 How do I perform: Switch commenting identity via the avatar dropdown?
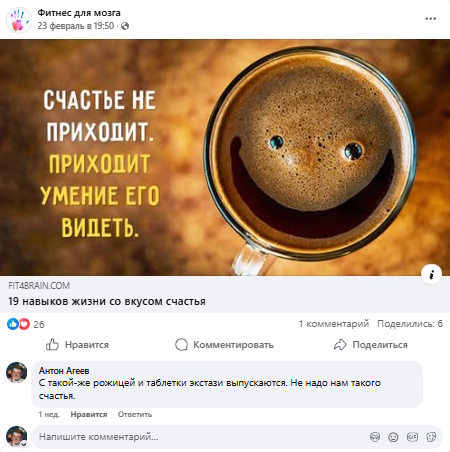[24, 444]
